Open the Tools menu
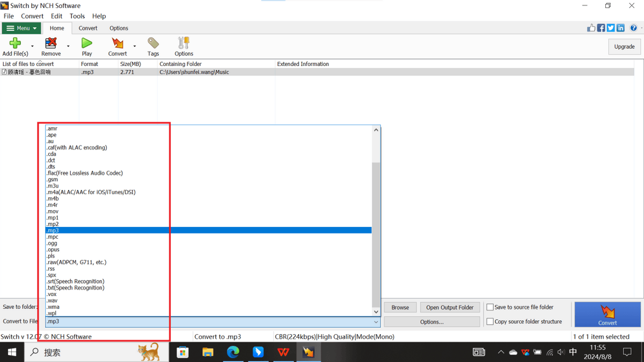Image resolution: width=644 pixels, height=362 pixels. click(77, 16)
